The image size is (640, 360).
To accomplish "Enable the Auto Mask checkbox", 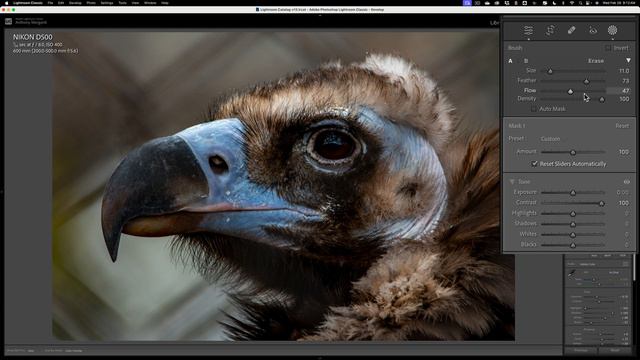I will pos(533,109).
